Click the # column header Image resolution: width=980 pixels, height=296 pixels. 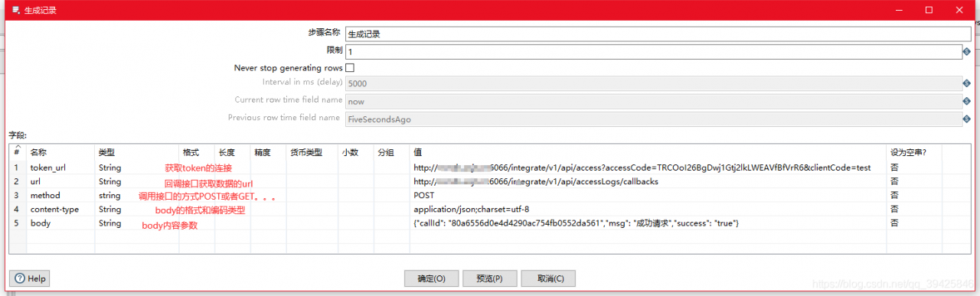pos(18,152)
